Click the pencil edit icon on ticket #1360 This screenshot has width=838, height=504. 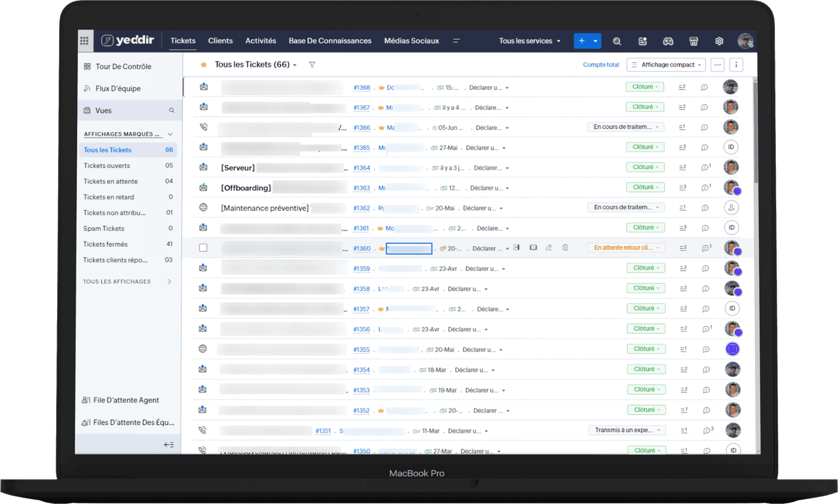coord(549,248)
